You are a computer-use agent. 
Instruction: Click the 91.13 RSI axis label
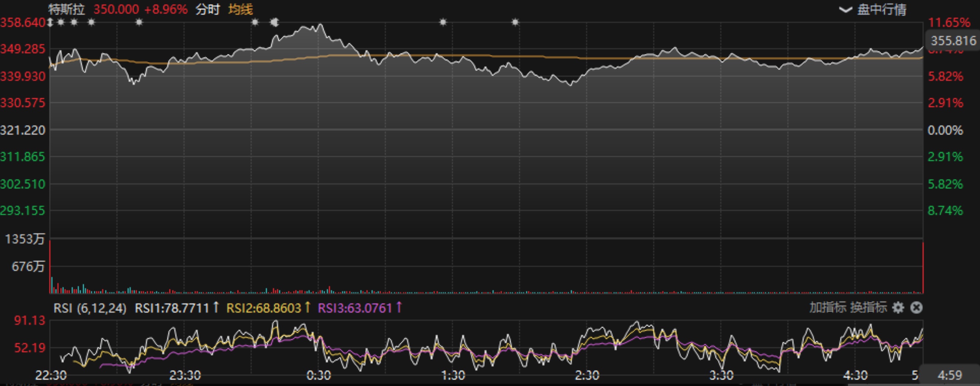[30, 321]
